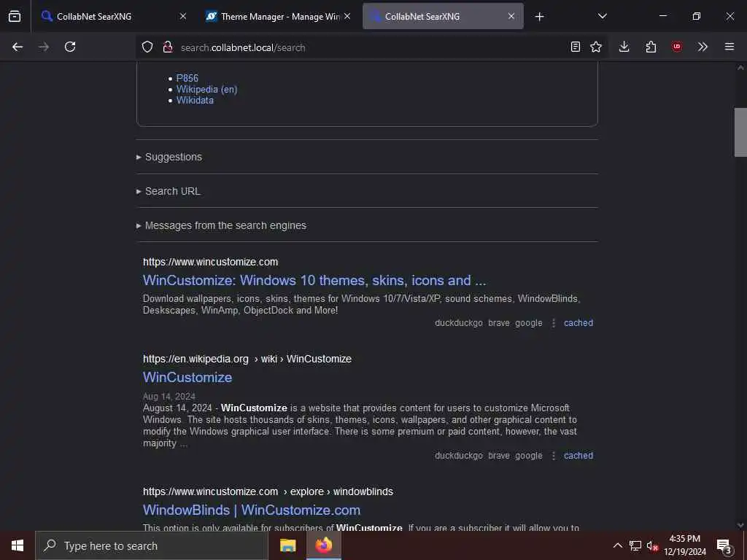This screenshot has height=560, width=747.
Task: Bookmark this page with the star icon
Action: point(596,47)
